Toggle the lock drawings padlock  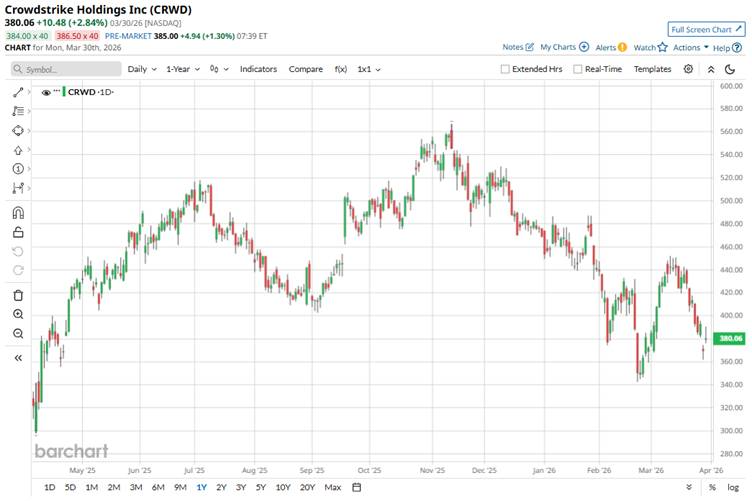pyautogui.click(x=18, y=233)
